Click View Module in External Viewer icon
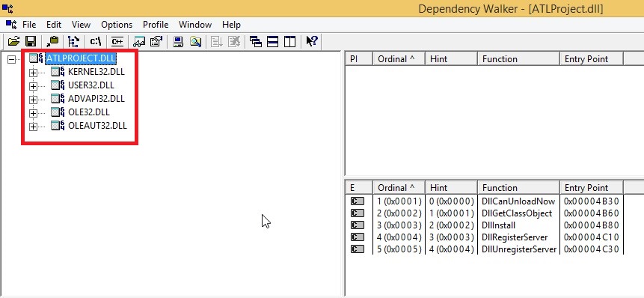 click(x=139, y=41)
